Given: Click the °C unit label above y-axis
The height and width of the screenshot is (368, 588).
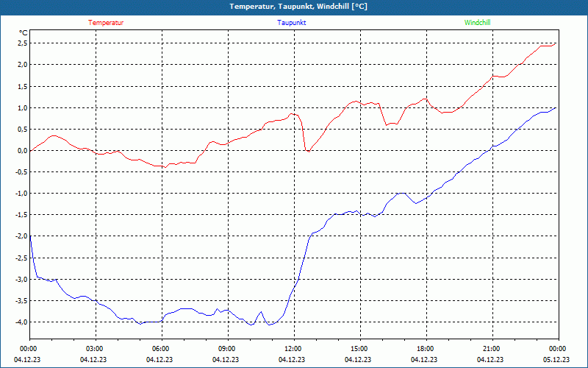Looking at the screenshot, I should click(24, 32).
